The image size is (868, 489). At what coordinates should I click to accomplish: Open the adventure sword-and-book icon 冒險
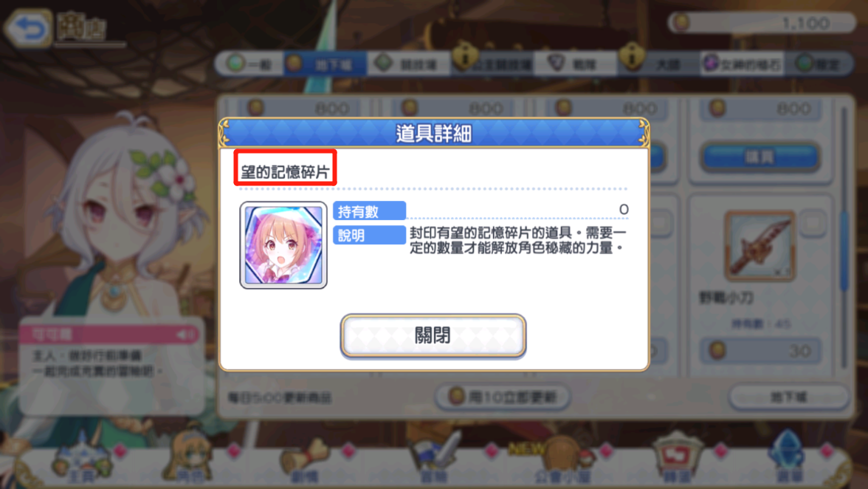[434, 459]
